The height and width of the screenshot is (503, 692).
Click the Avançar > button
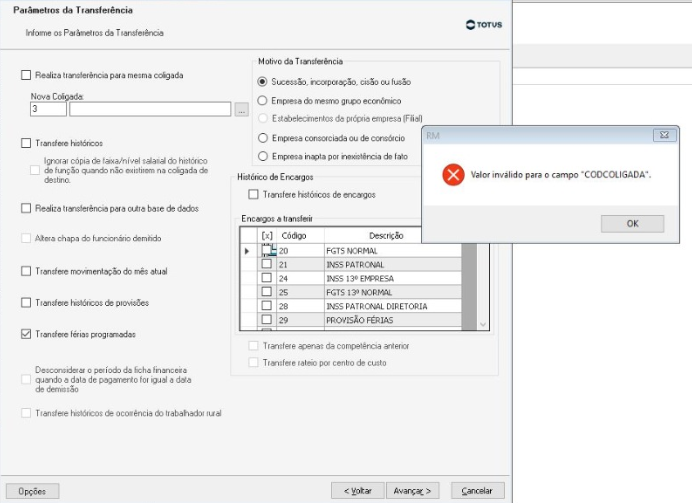[x=413, y=491]
